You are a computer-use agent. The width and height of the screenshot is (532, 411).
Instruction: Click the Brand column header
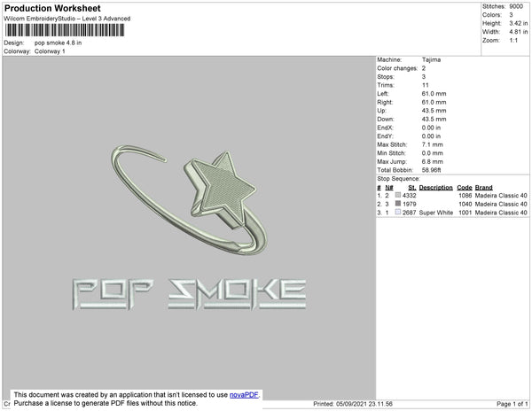(483, 188)
